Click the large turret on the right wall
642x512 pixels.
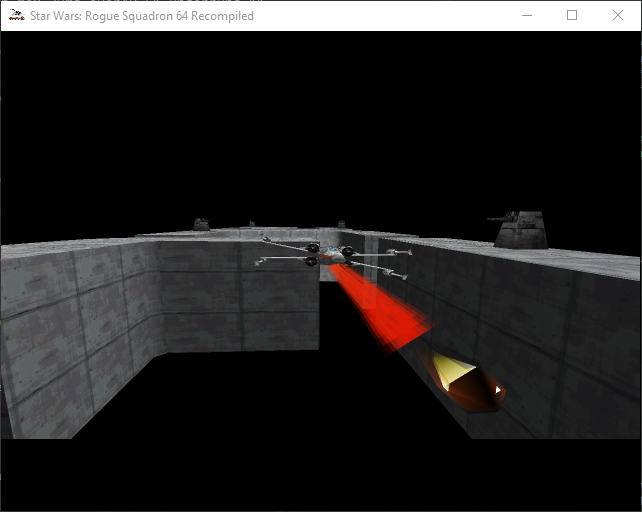click(520, 229)
